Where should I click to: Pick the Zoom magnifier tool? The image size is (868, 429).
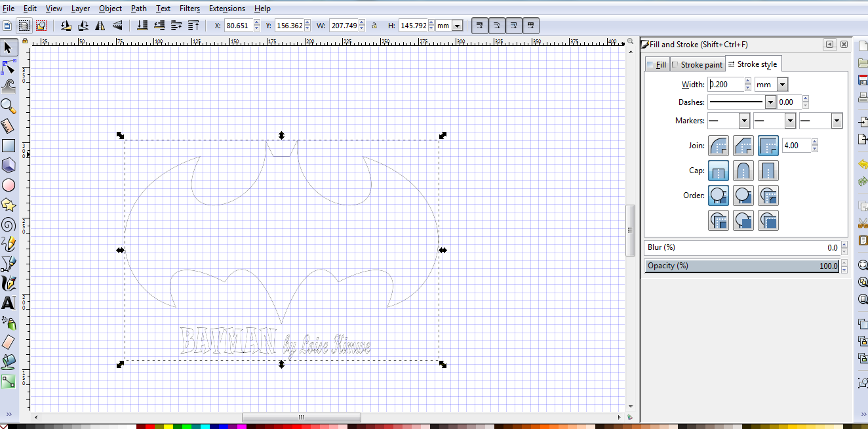pyautogui.click(x=9, y=106)
